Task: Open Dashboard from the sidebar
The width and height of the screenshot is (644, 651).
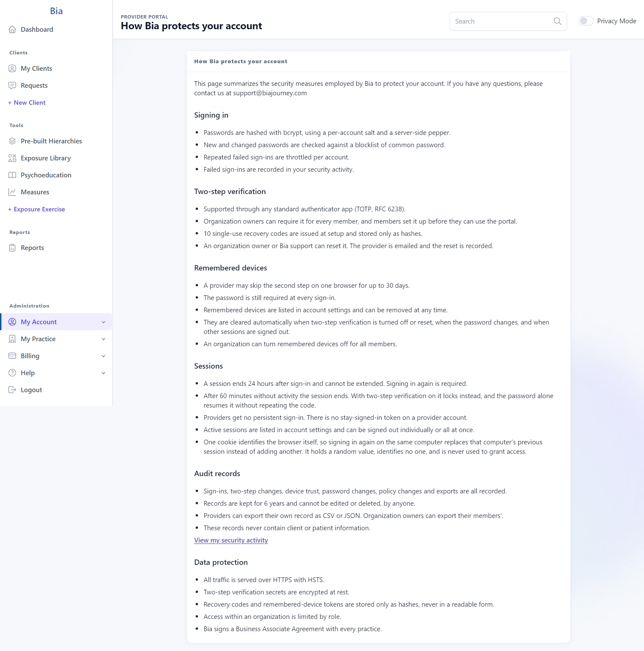Action: pos(56,29)
